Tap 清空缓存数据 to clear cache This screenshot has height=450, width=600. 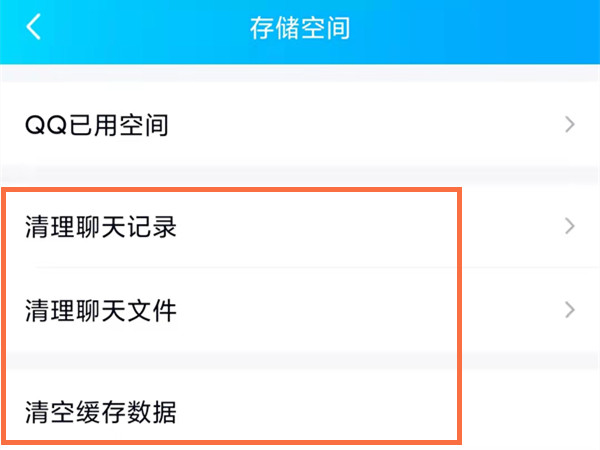click(101, 411)
